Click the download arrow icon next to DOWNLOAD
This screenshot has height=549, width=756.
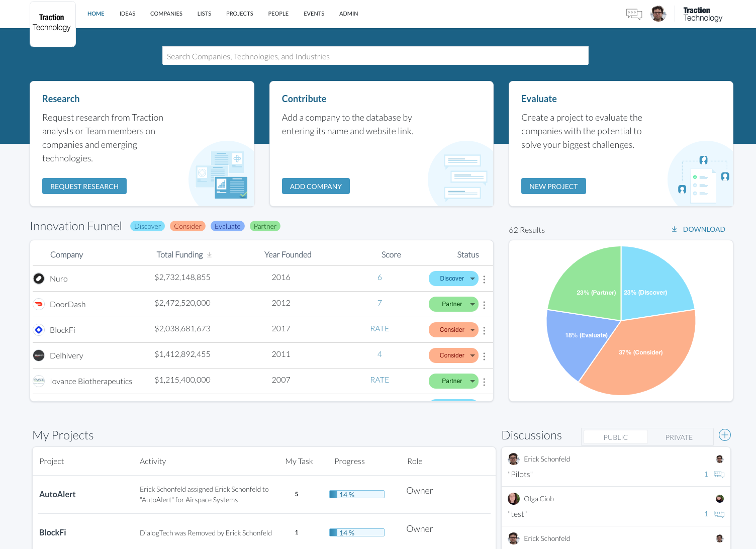tap(674, 229)
